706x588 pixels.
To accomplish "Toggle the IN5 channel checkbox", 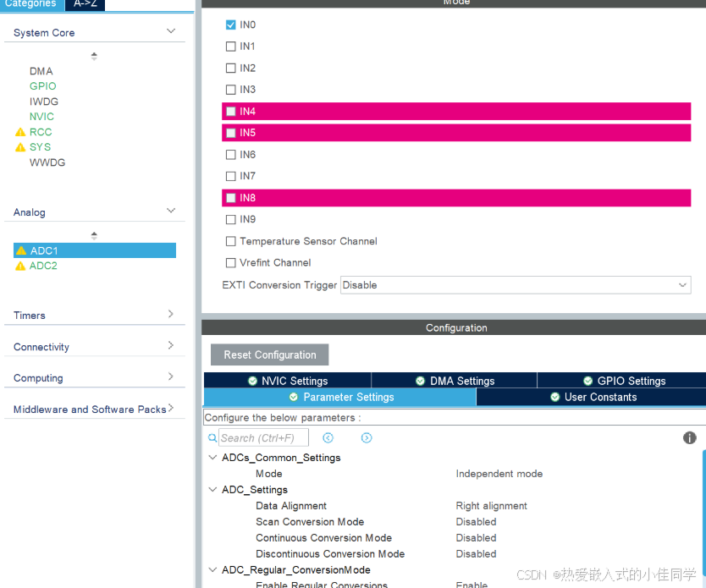I will pyautogui.click(x=230, y=133).
